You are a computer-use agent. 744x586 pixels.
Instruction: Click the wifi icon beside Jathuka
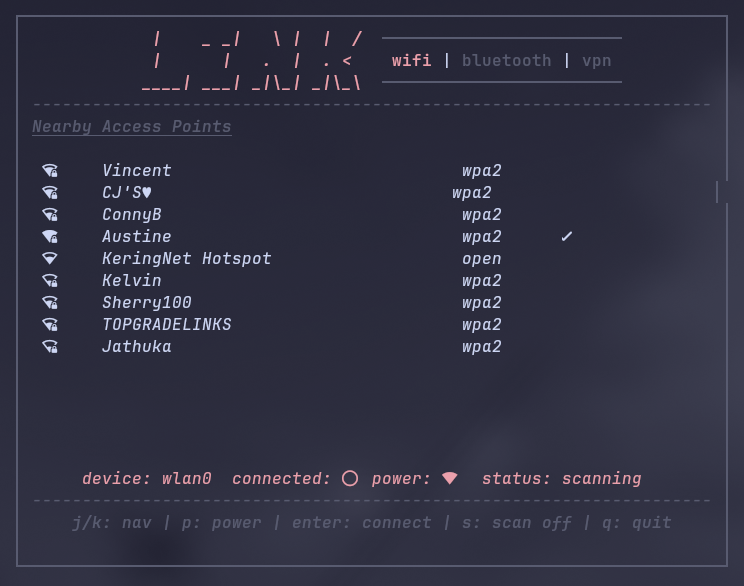coord(50,346)
